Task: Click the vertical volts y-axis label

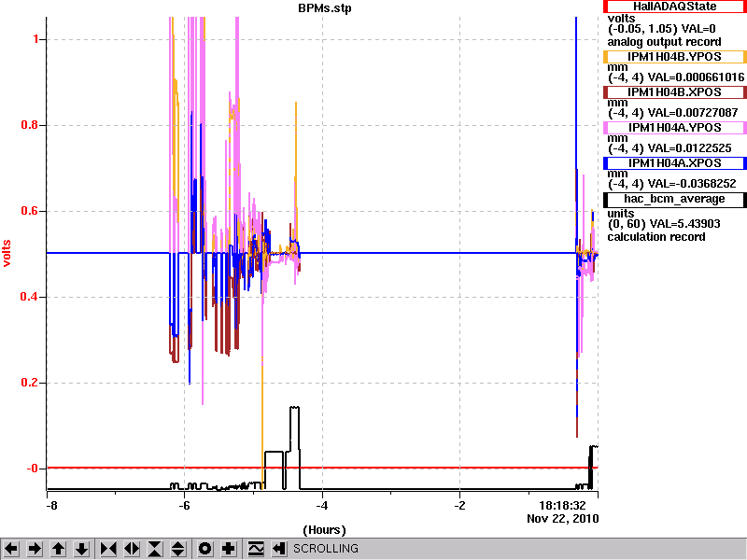Action: tap(7, 253)
